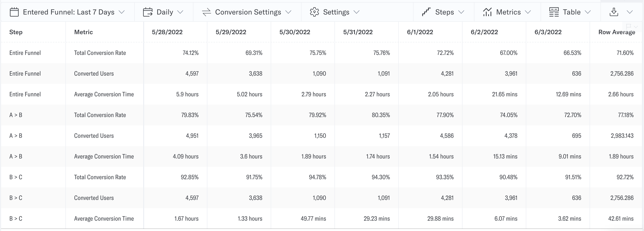Expand the Metrics chevron
The width and height of the screenshot is (644, 231).
pos(528,12)
